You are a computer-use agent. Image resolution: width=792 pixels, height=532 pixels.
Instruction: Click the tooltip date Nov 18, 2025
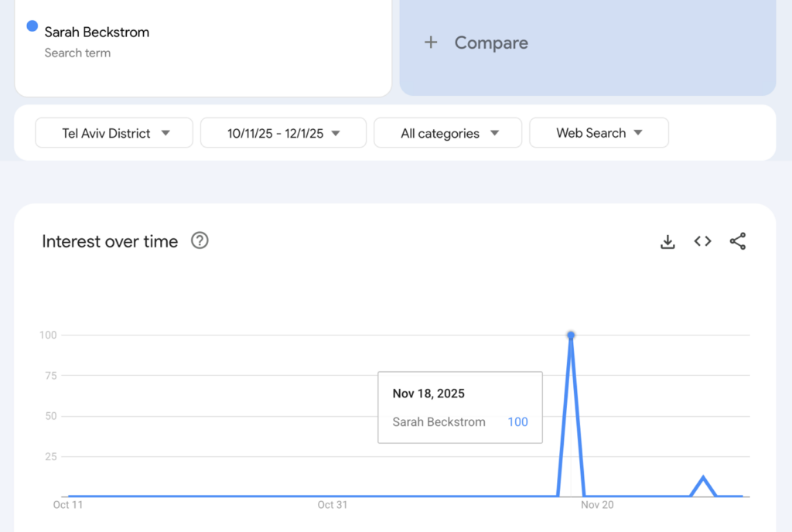point(428,394)
